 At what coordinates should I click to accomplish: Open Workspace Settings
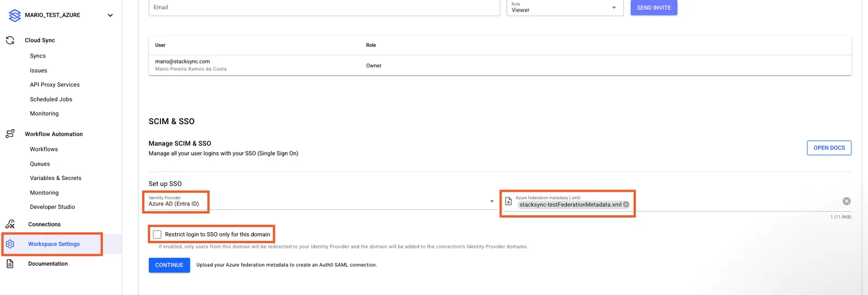click(x=54, y=244)
